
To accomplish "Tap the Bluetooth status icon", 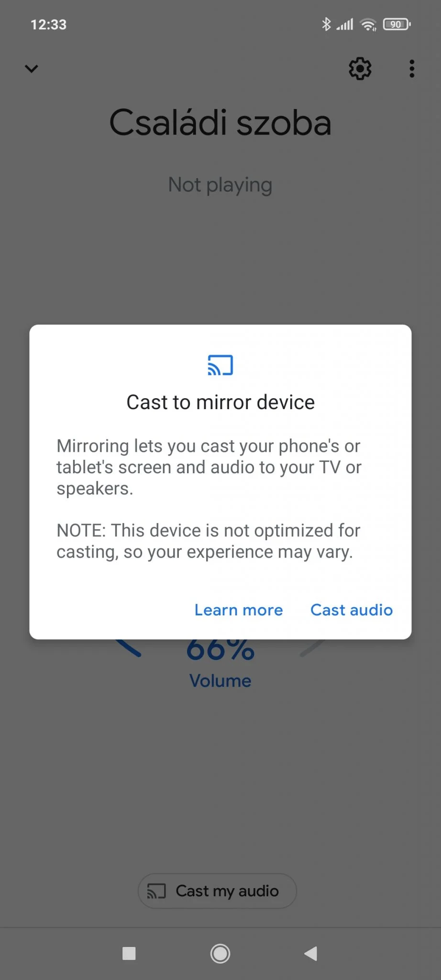I will coord(326,24).
